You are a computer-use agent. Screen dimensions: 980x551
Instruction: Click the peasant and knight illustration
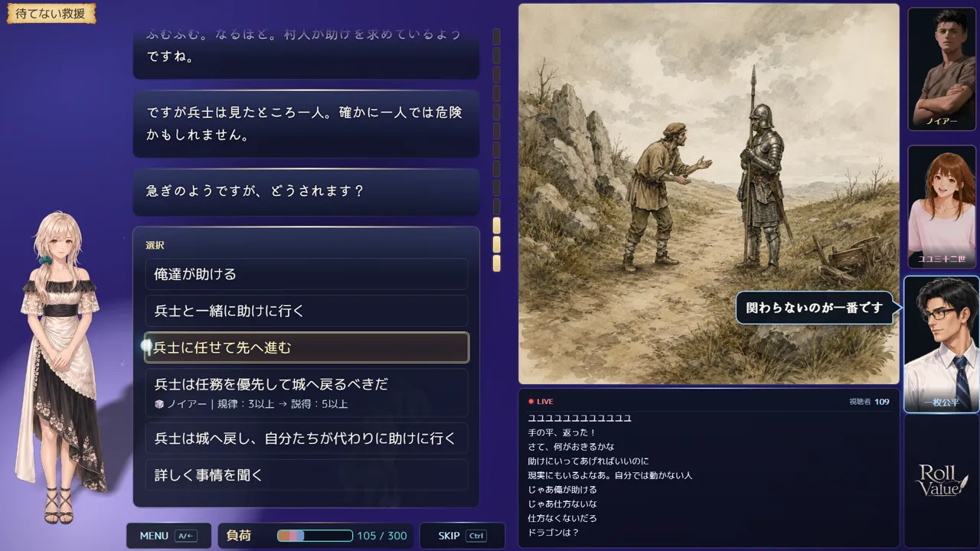pos(709,194)
